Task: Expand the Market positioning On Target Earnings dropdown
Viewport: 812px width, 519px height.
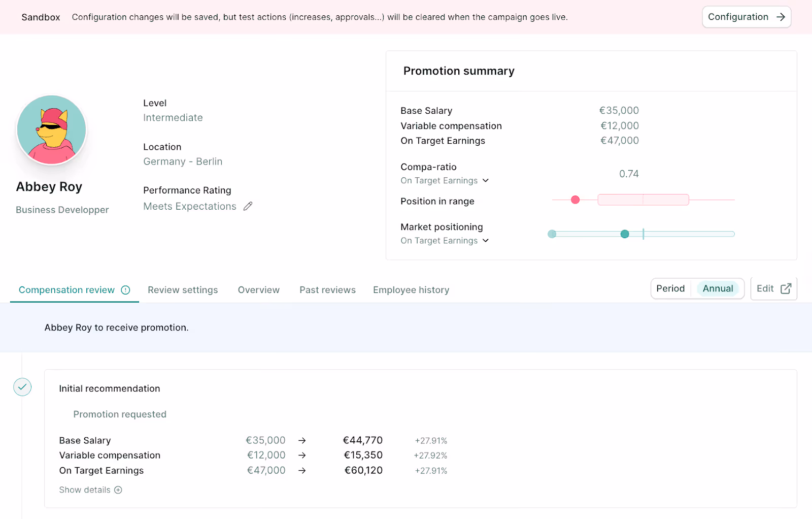Action: coord(486,240)
